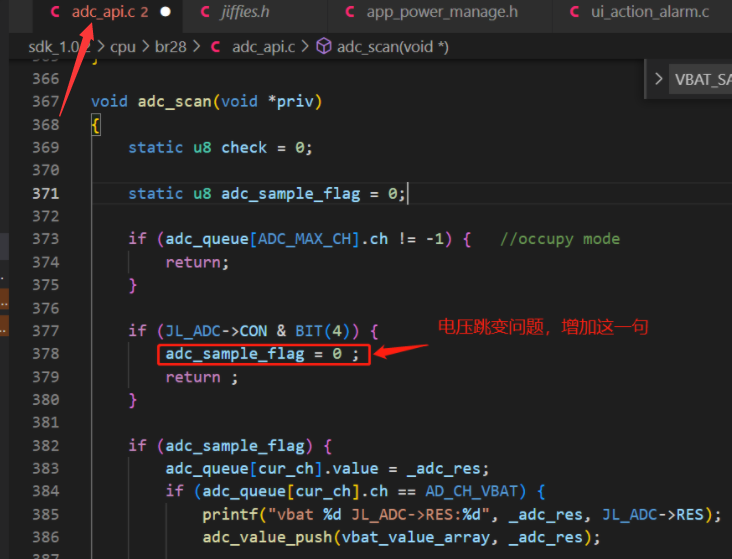Click AD_CH_VBAT on line 384
732x559 pixels.
pyautogui.click(x=472, y=491)
